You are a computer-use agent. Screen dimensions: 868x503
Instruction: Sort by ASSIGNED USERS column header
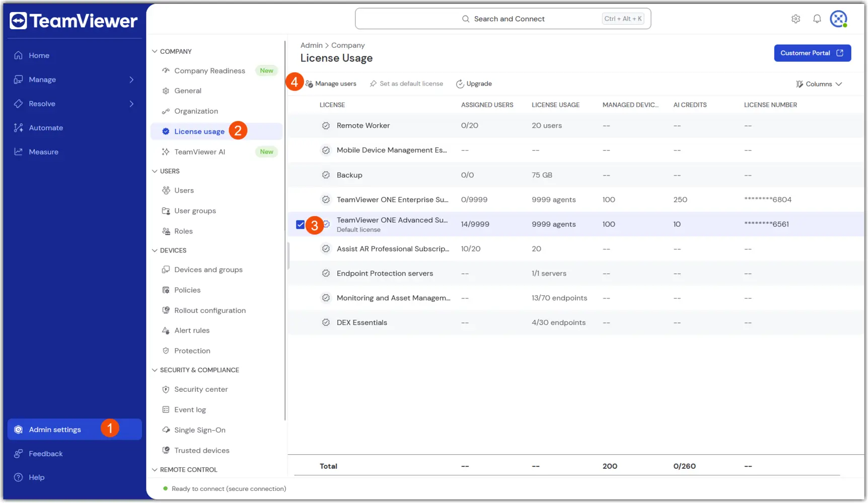(x=487, y=105)
